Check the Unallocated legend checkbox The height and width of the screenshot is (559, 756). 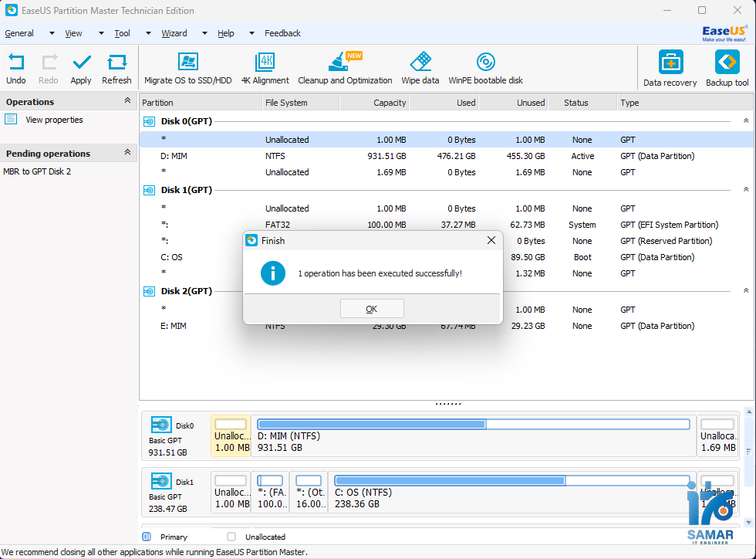click(230, 537)
